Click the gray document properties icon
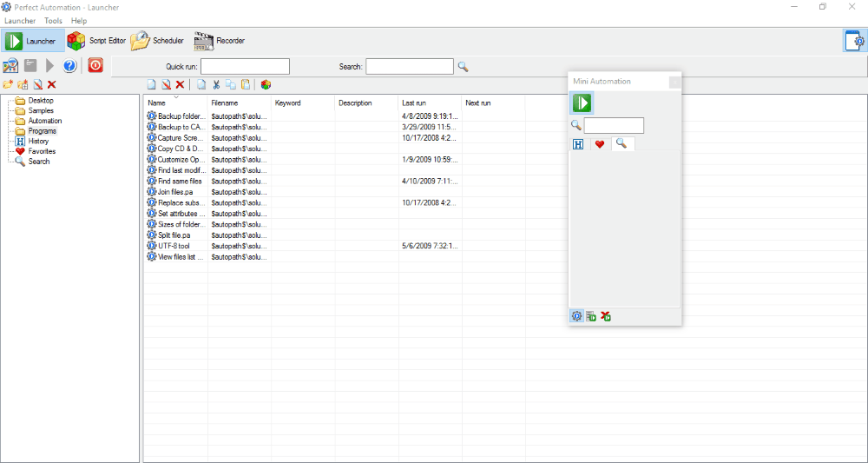Image resolution: width=868 pixels, height=463 pixels. point(30,66)
